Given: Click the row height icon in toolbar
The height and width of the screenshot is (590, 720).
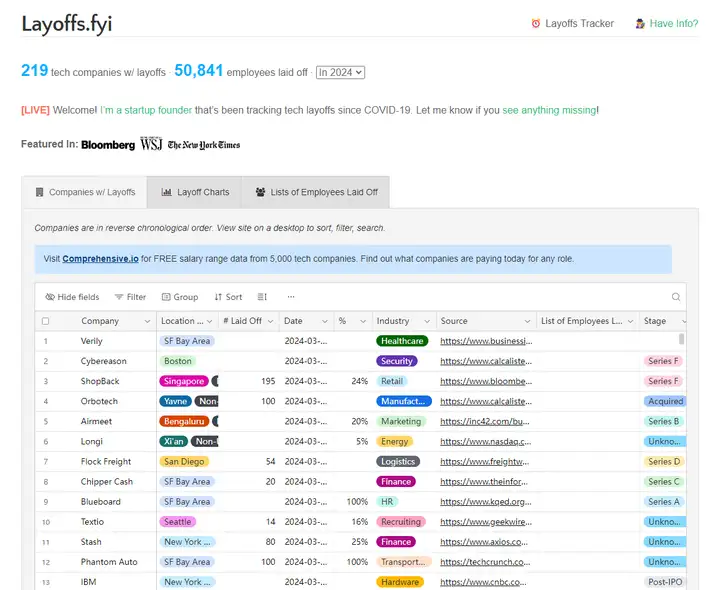Looking at the screenshot, I should [x=262, y=297].
